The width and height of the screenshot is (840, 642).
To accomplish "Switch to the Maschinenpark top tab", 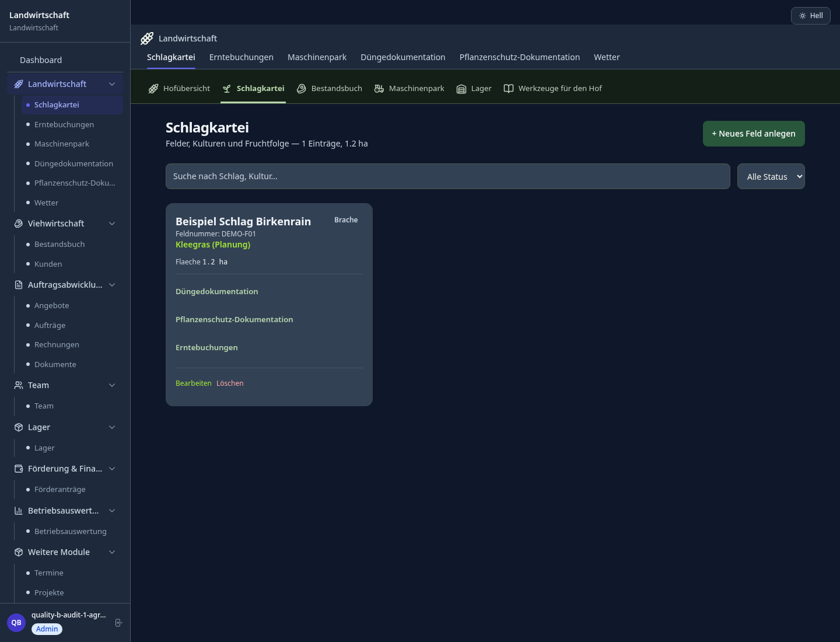I will pos(317,57).
